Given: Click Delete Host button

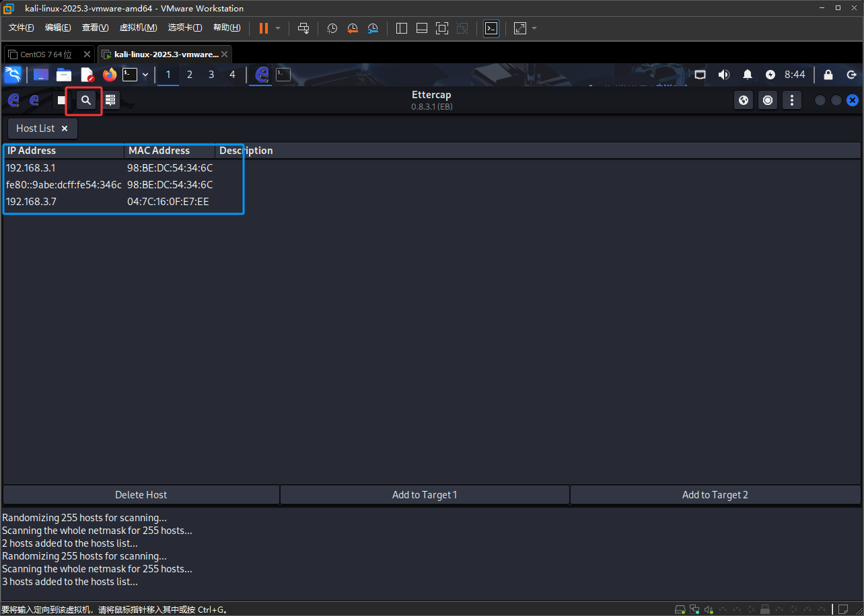Looking at the screenshot, I should click(141, 495).
